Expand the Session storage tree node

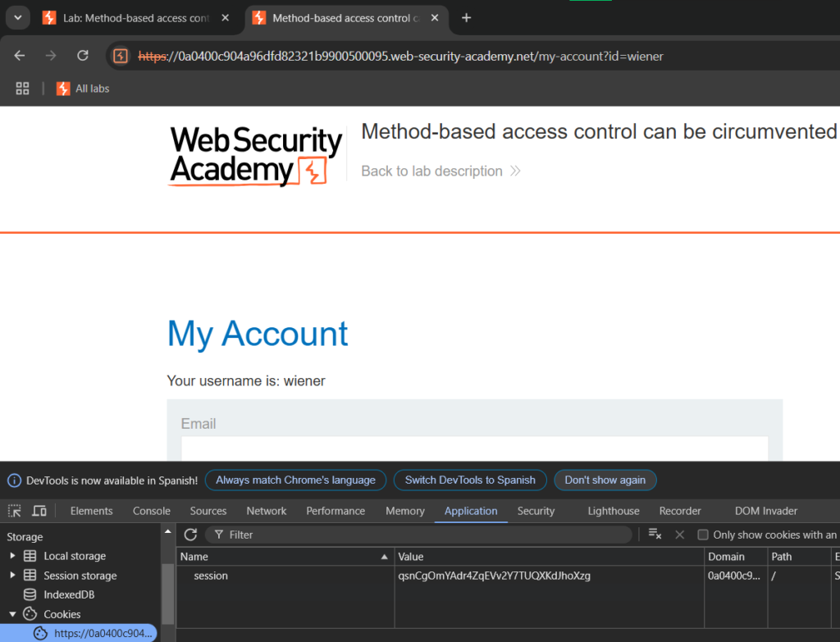coord(12,575)
